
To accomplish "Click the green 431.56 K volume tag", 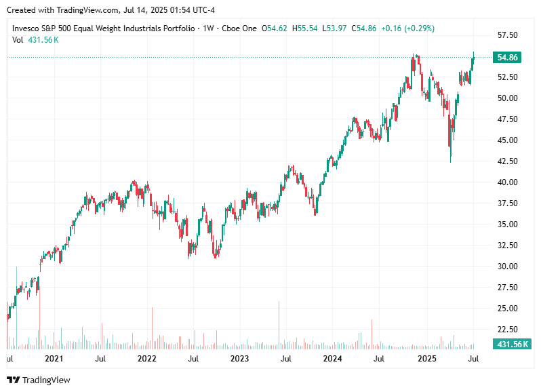I will point(512,344).
